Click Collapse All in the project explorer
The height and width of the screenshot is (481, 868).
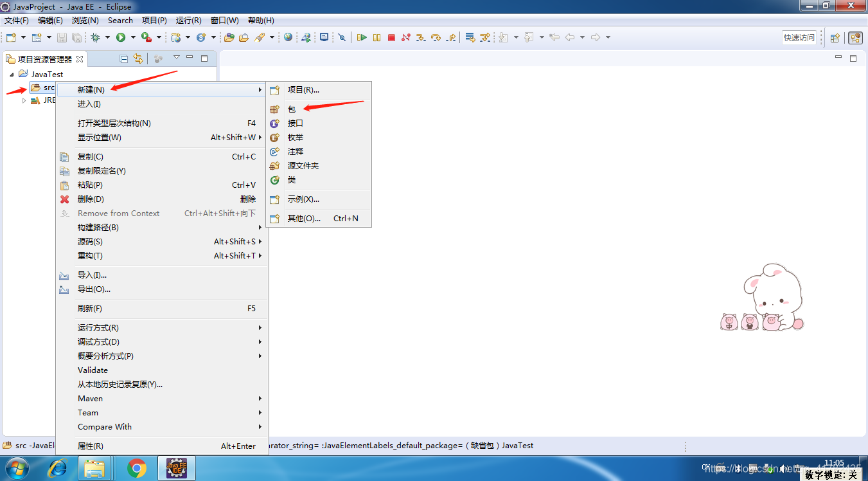[x=124, y=59]
